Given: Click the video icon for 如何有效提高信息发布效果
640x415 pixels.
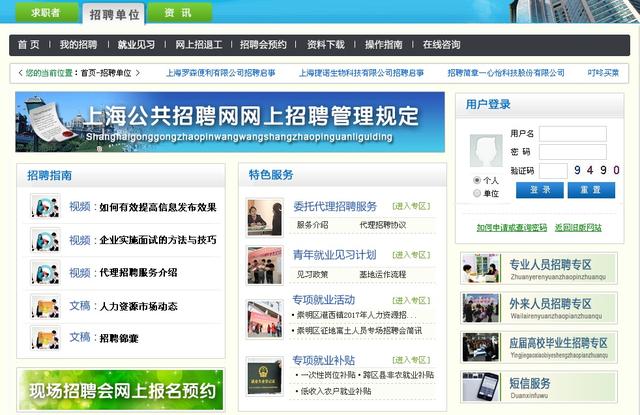Looking at the screenshot, I should 45,206.
